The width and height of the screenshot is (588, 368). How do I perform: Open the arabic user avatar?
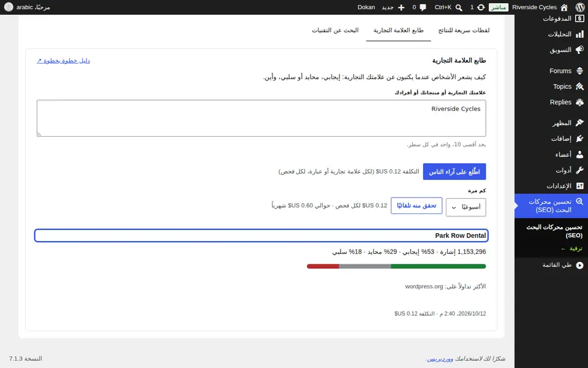[x=9, y=7]
